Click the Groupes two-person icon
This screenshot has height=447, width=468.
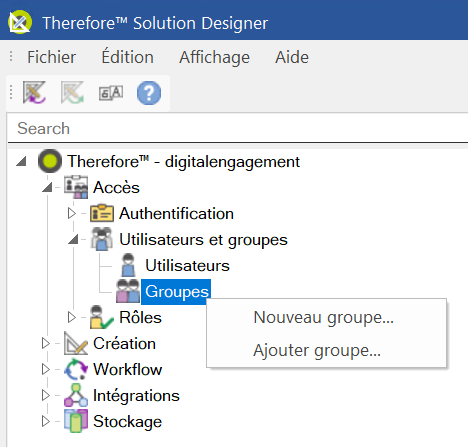[128, 291]
